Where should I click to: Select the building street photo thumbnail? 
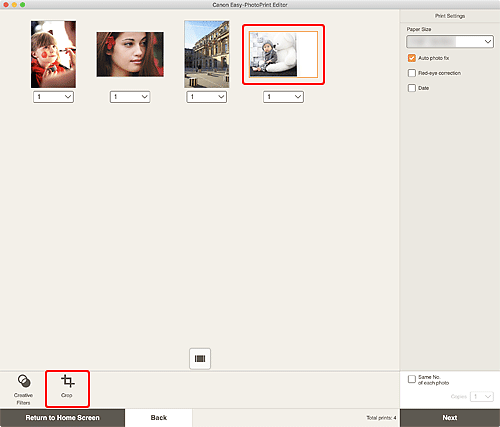[x=207, y=54]
